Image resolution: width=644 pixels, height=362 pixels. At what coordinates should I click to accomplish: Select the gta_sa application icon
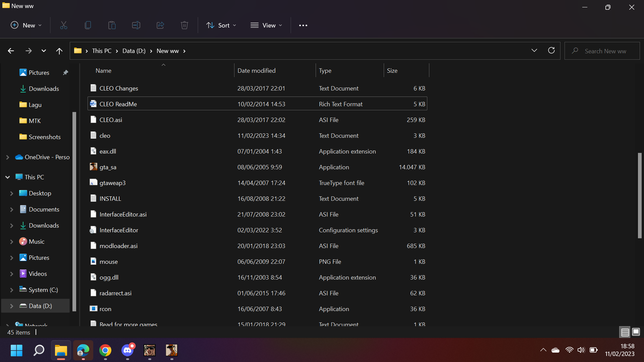[93, 167]
